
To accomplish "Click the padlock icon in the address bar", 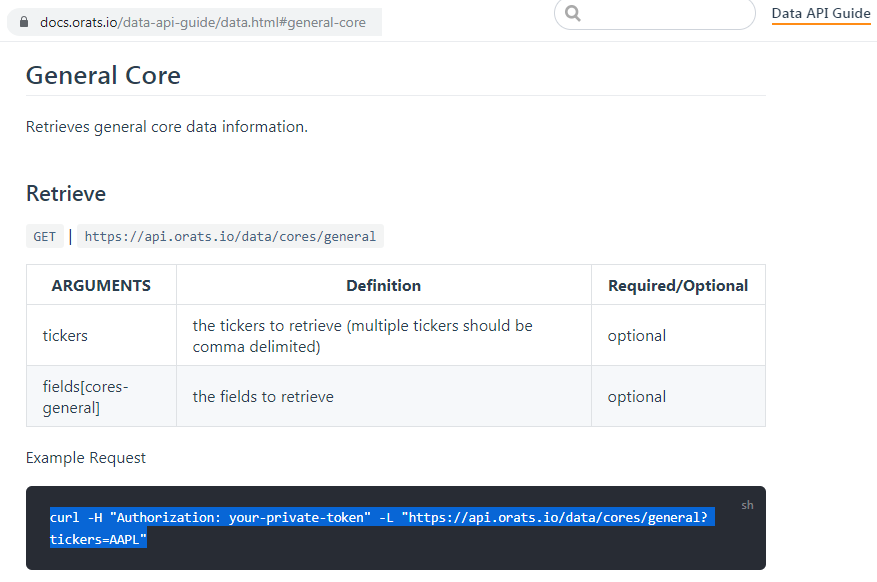I will click(x=22, y=20).
